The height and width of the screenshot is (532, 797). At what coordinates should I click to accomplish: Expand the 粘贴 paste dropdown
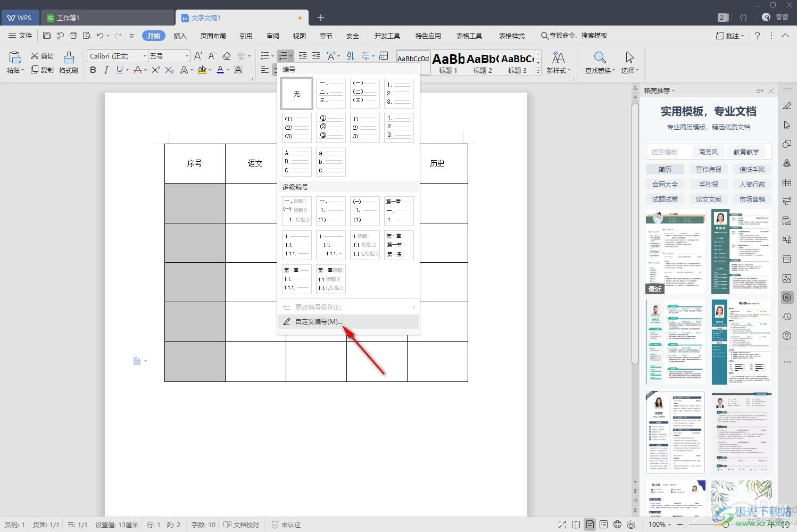[23, 71]
